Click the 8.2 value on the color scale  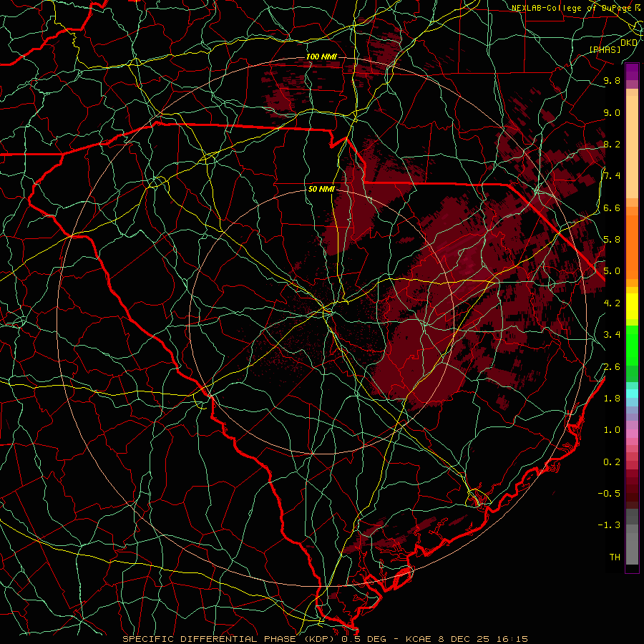(612, 144)
